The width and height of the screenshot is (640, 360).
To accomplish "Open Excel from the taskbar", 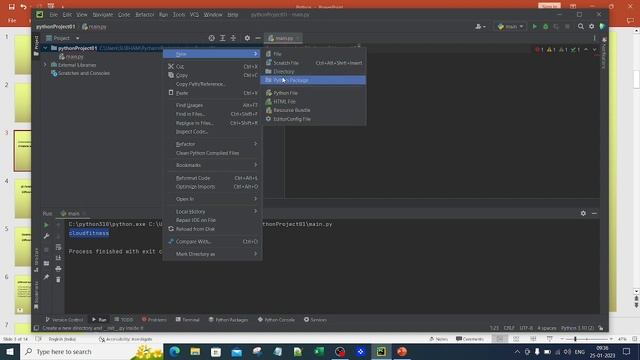I will pyautogui.click(x=319, y=351).
